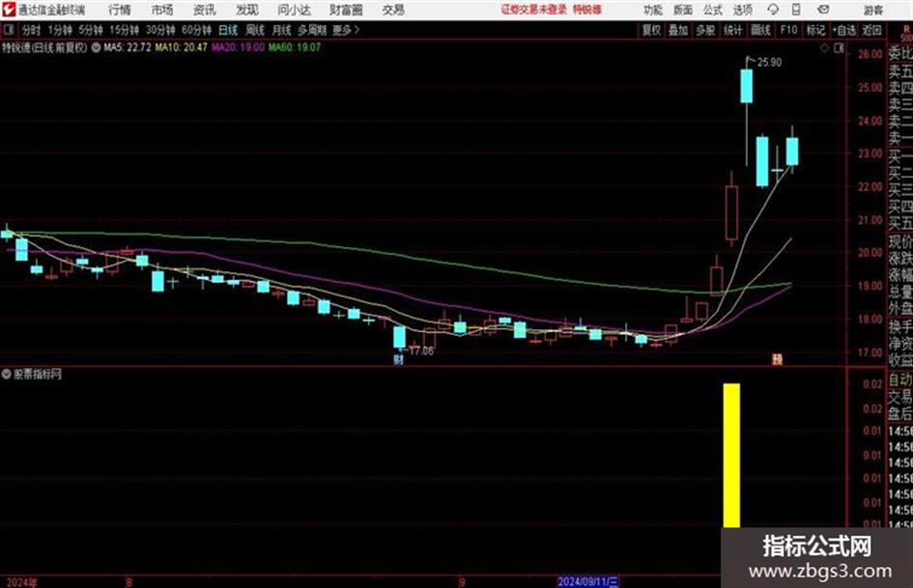Switch to 分时 period
Screen dimensions: 913x588
click(32, 30)
